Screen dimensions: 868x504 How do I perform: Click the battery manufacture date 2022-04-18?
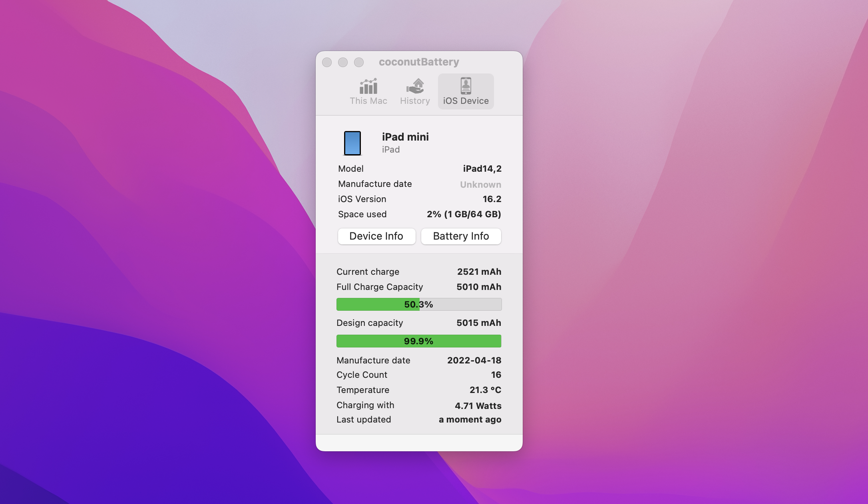coord(474,360)
